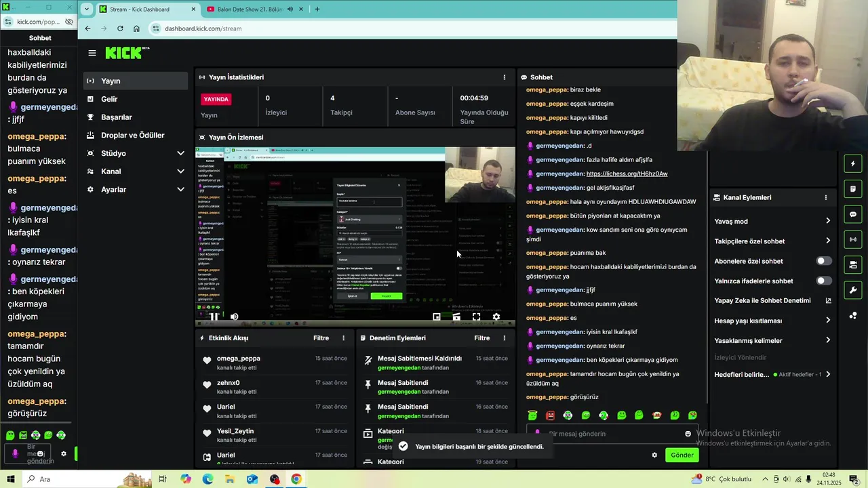The image size is (868, 488).
Task: Pause the stream preview player
Action: (x=214, y=317)
